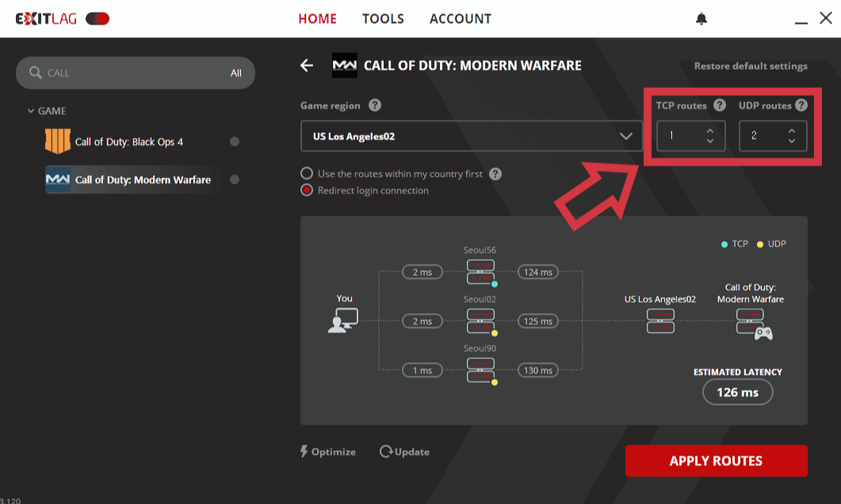This screenshot has width=841, height=504.
Task: Click the Seoul56 server icon
Action: (x=481, y=272)
